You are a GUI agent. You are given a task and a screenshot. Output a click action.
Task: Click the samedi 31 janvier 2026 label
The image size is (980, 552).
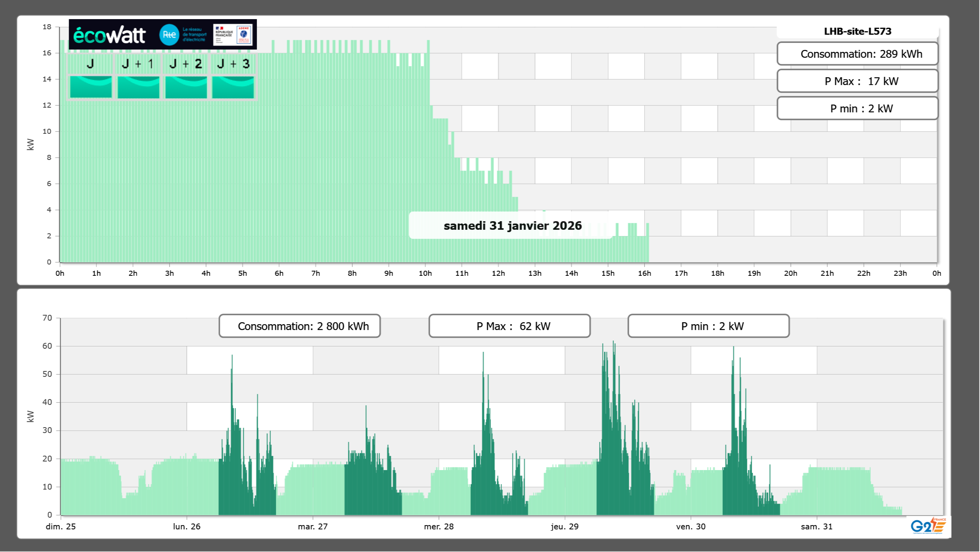click(512, 225)
